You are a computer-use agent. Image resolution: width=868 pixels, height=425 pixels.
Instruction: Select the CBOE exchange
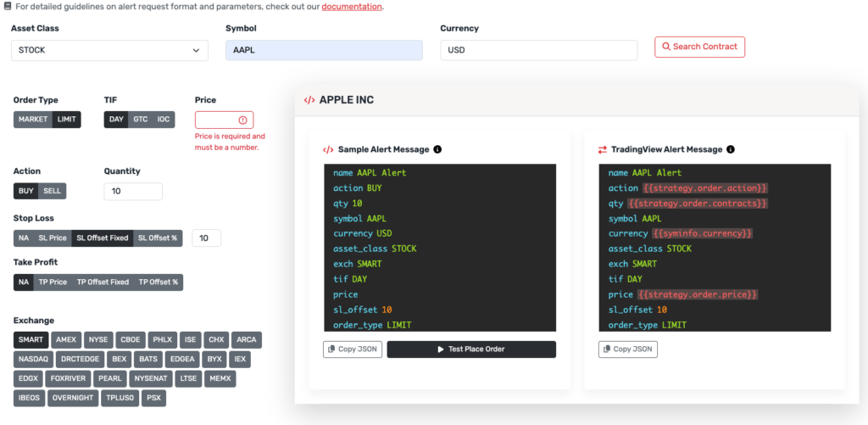(131, 339)
